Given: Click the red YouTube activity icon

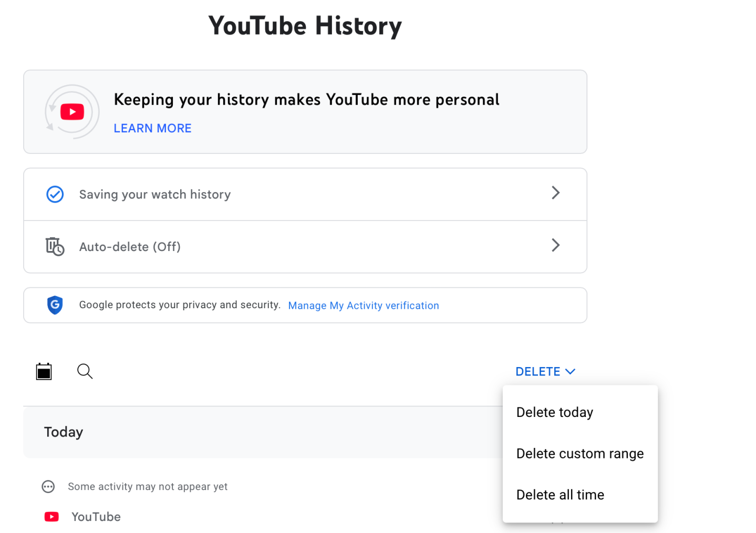Looking at the screenshot, I should (51, 517).
